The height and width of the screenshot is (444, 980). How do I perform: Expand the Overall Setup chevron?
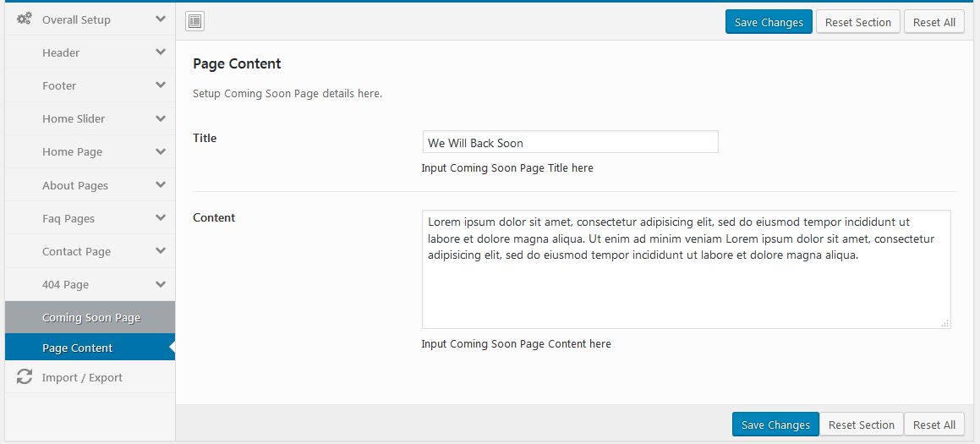[161, 19]
